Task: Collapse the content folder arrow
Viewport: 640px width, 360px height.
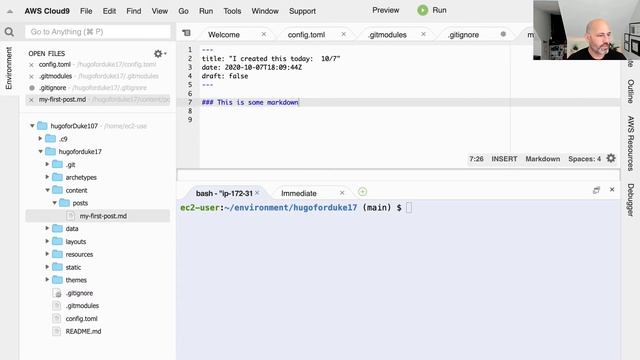Action: [x=47, y=190]
